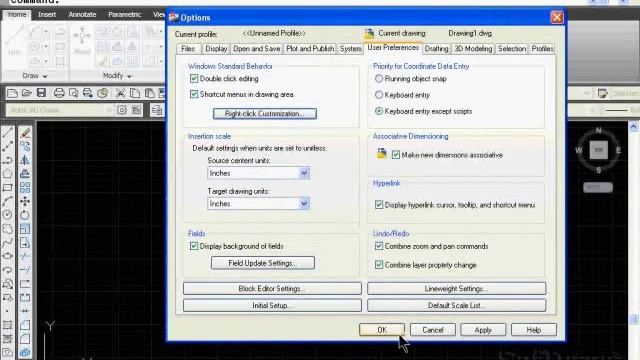Open the AutoCAD Classic workspace dropdown
640x360 pixels.
(60, 110)
